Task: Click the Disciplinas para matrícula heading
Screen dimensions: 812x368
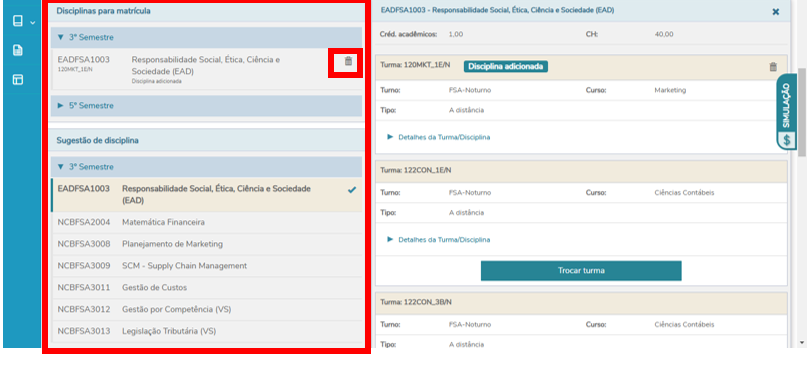Action: coord(104,11)
